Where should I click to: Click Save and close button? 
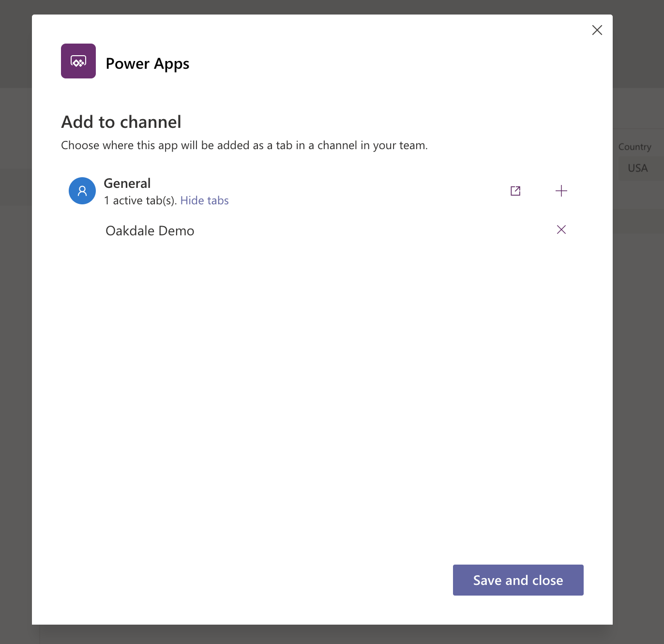(x=518, y=580)
